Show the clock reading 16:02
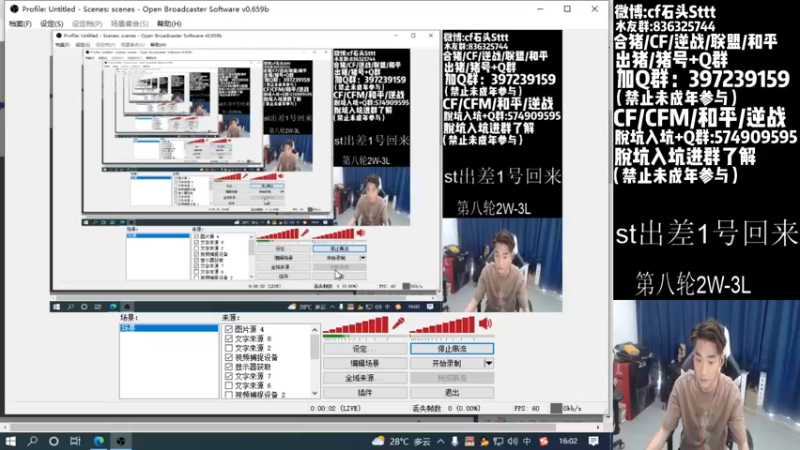This screenshot has width=800, height=450. pos(568,441)
